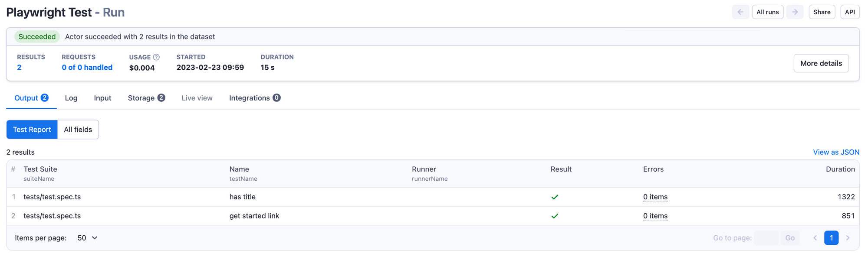Click the run duration value '15 s'
The height and width of the screenshot is (260, 868).
click(267, 68)
